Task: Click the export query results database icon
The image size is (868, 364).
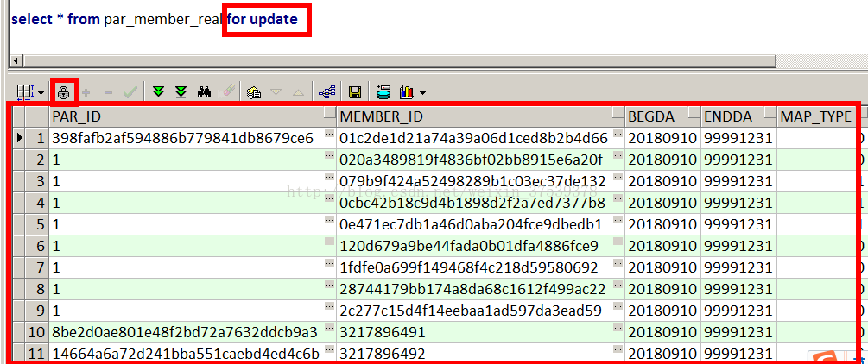Action: (x=383, y=92)
